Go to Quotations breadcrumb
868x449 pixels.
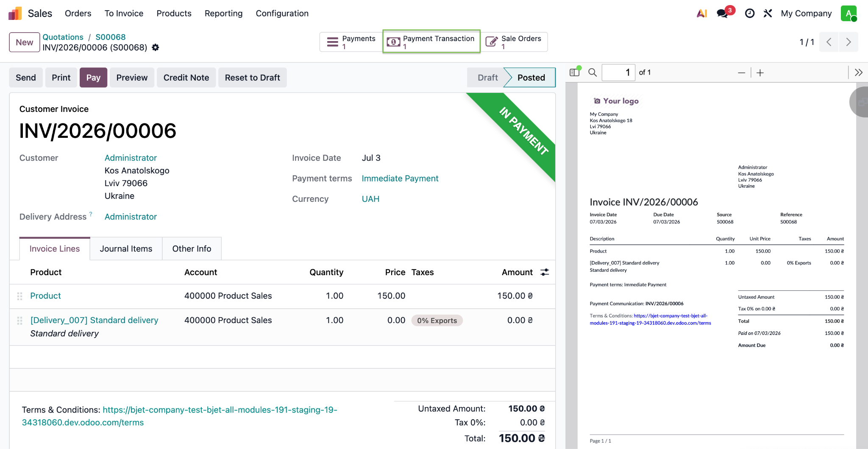(x=63, y=37)
